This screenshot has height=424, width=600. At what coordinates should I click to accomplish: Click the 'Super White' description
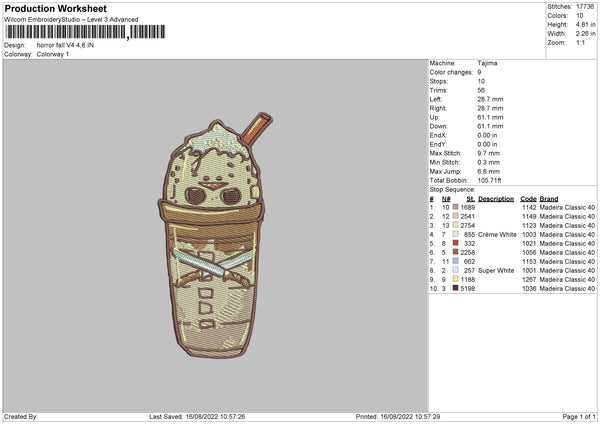pos(496,271)
